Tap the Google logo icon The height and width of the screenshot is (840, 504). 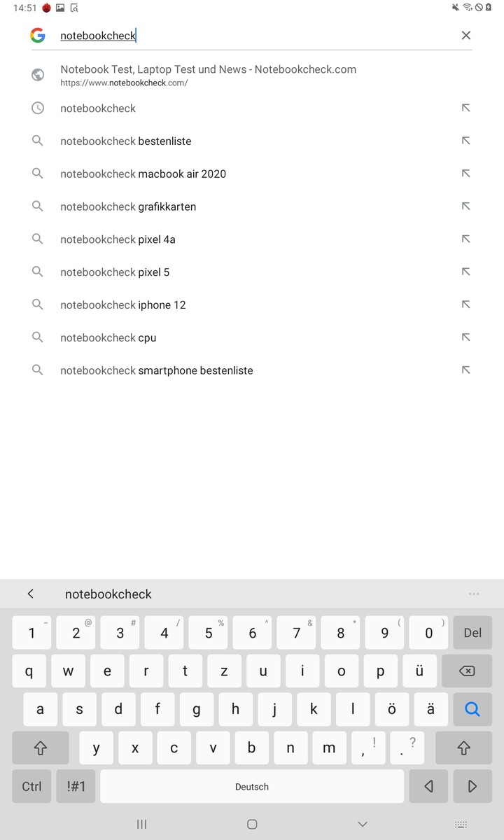[x=38, y=36]
